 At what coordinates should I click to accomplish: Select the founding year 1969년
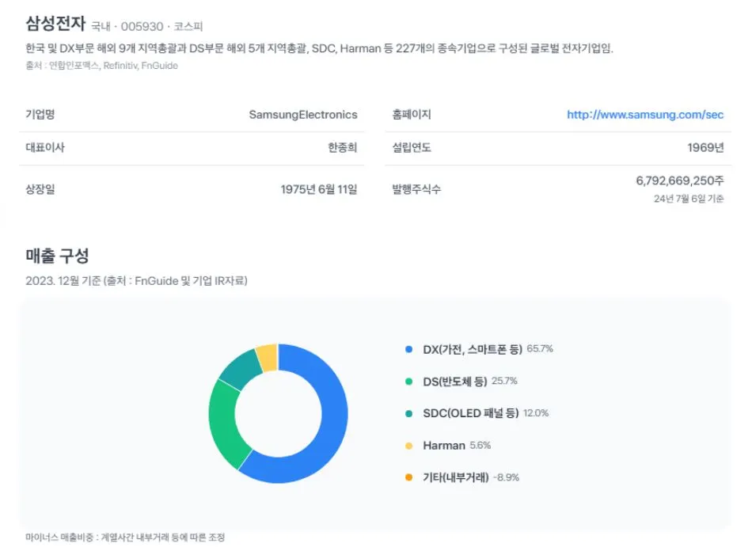point(705,147)
